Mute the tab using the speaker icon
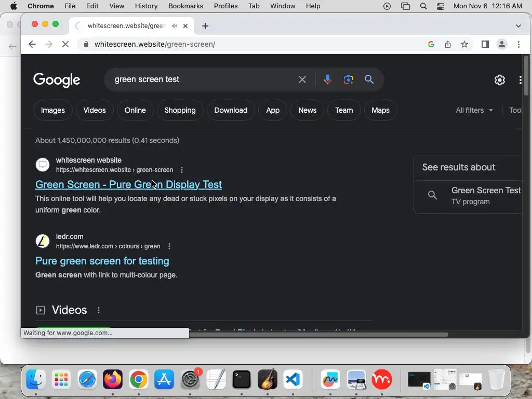The width and height of the screenshot is (532, 399). 174,26
